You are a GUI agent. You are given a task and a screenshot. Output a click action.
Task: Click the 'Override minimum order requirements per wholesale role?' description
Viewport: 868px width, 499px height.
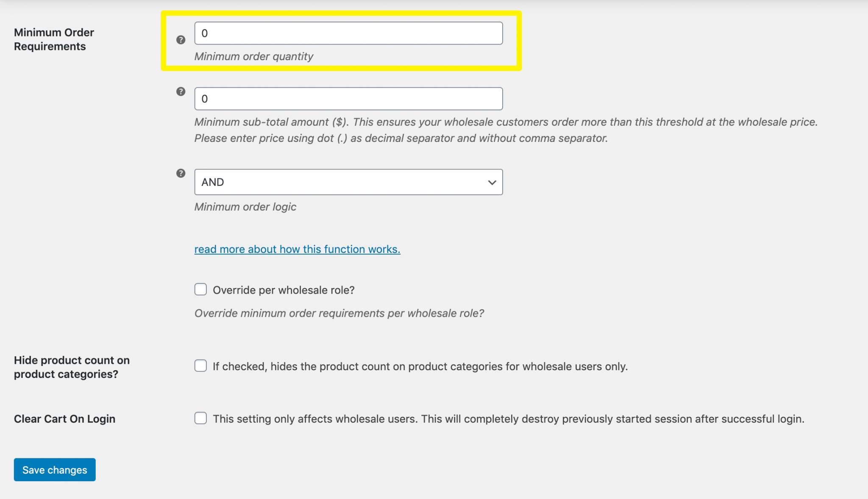click(x=339, y=313)
